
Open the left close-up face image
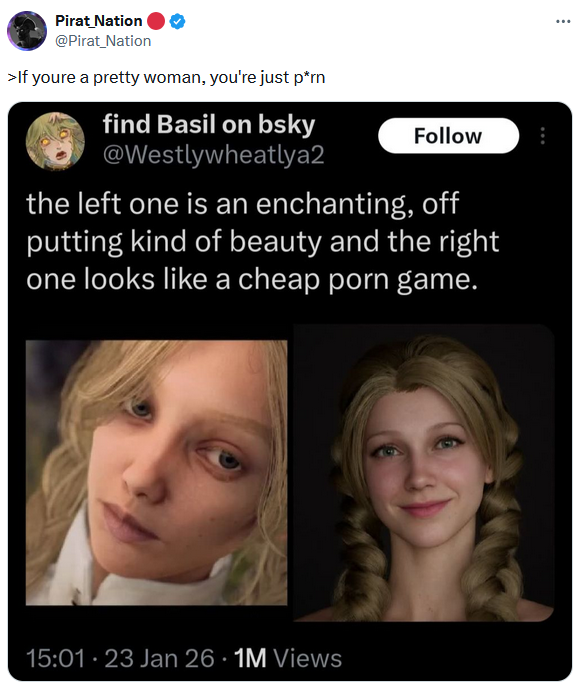coord(156,472)
